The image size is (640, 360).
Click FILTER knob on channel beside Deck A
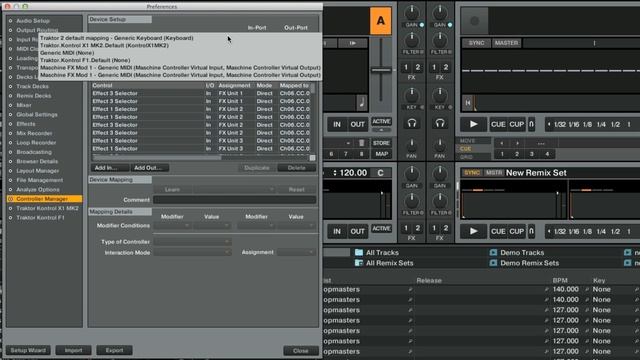[411, 41]
